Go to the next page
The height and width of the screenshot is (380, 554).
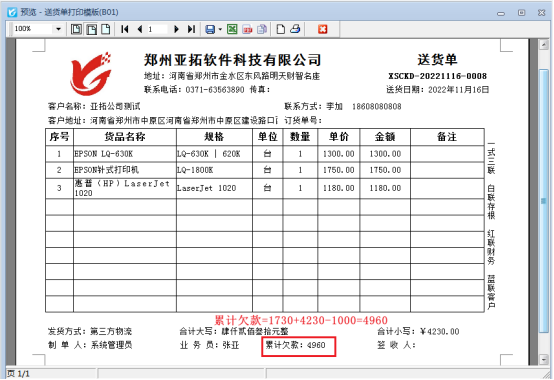tap(176, 29)
